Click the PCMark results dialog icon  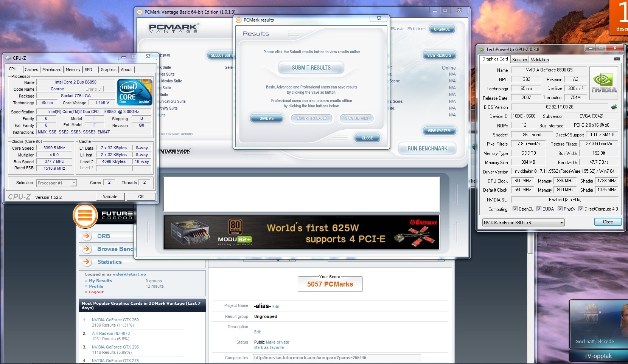pos(239,20)
